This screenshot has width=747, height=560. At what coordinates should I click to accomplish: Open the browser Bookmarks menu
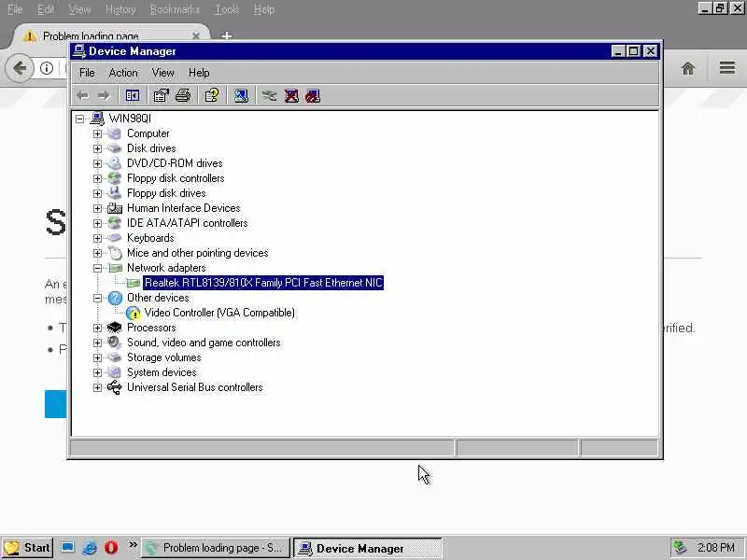(x=175, y=9)
